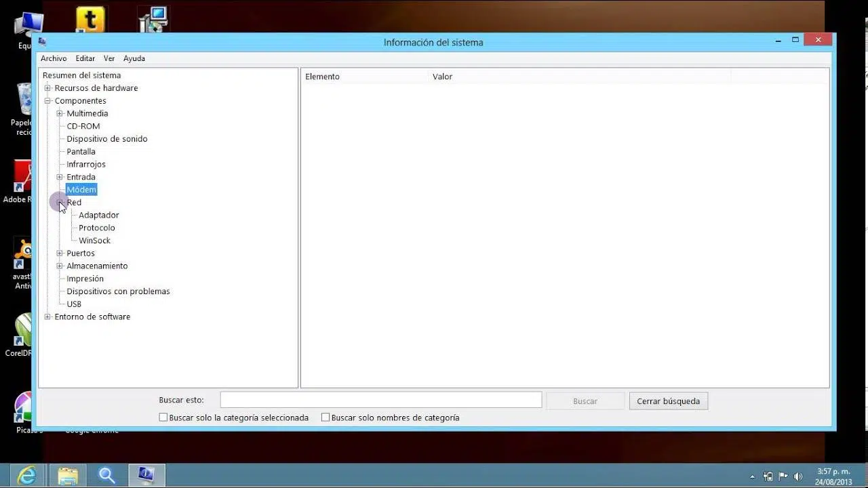Collapse the Componentes tree node
The width and height of the screenshot is (868, 488).
pos(47,101)
